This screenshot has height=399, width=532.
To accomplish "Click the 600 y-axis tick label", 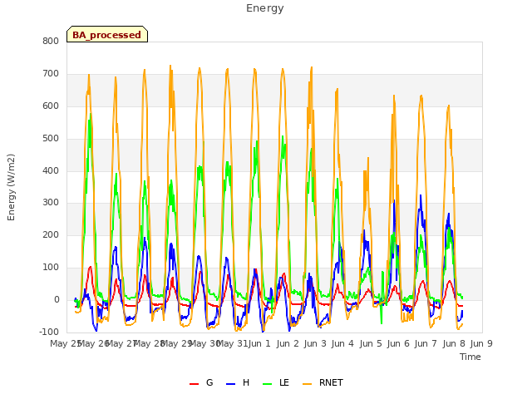I will pos(51,106).
